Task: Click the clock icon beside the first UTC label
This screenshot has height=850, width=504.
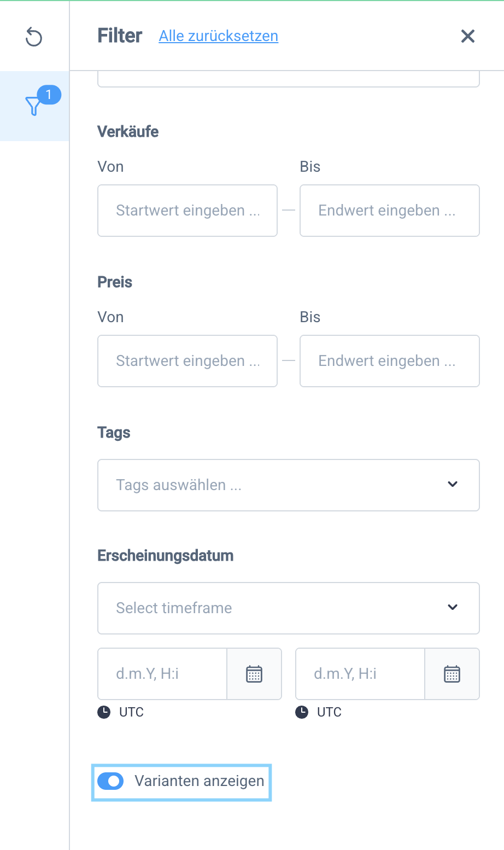Action: [104, 712]
